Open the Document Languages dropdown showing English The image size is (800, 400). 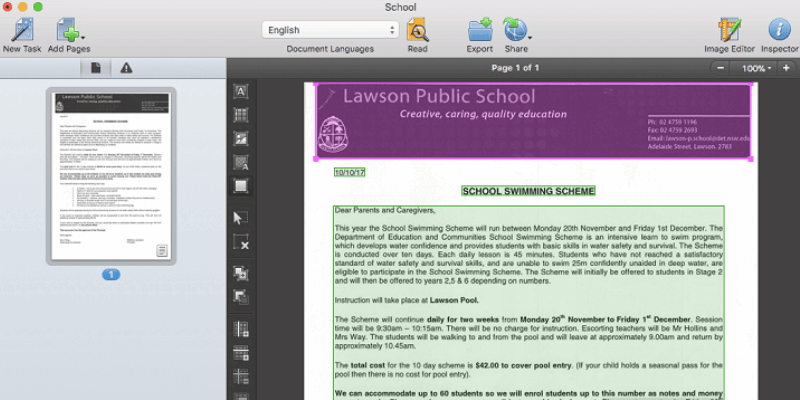point(330,30)
